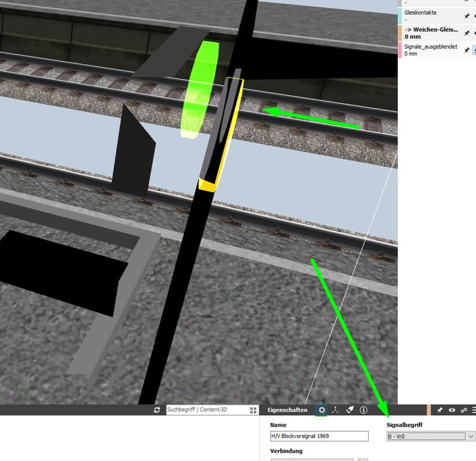Click the yellow-outlined selected signal in 3D view
This screenshot has width=476, height=461.
(221, 134)
